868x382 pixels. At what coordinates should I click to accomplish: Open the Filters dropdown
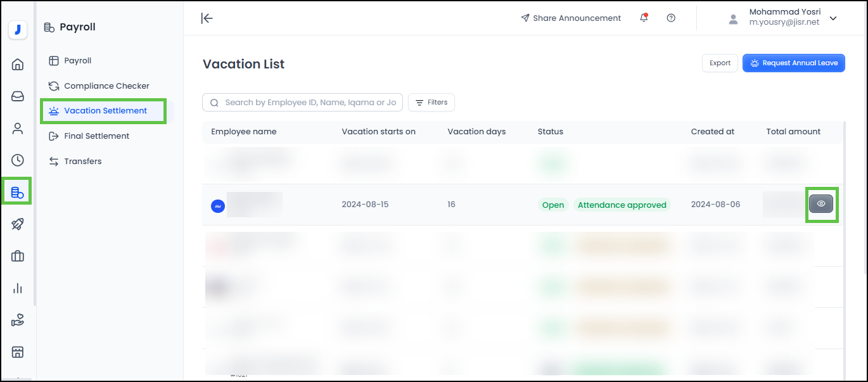[431, 102]
